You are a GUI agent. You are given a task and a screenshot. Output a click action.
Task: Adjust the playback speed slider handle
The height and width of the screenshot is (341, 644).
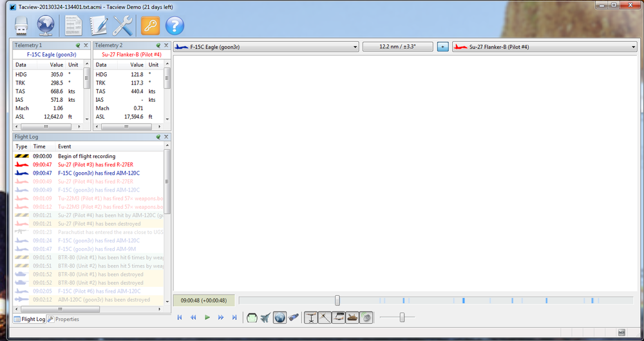pyautogui.click(x=402, y=317)
